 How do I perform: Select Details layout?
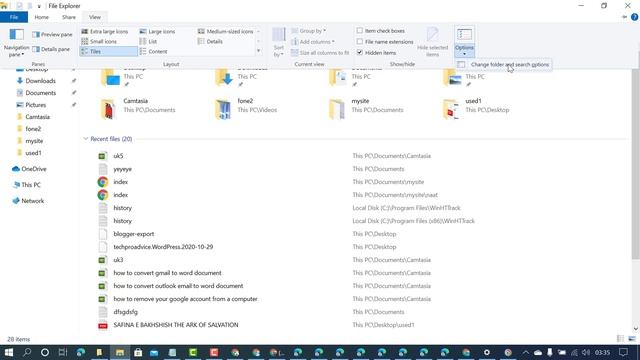coord(210,42)
